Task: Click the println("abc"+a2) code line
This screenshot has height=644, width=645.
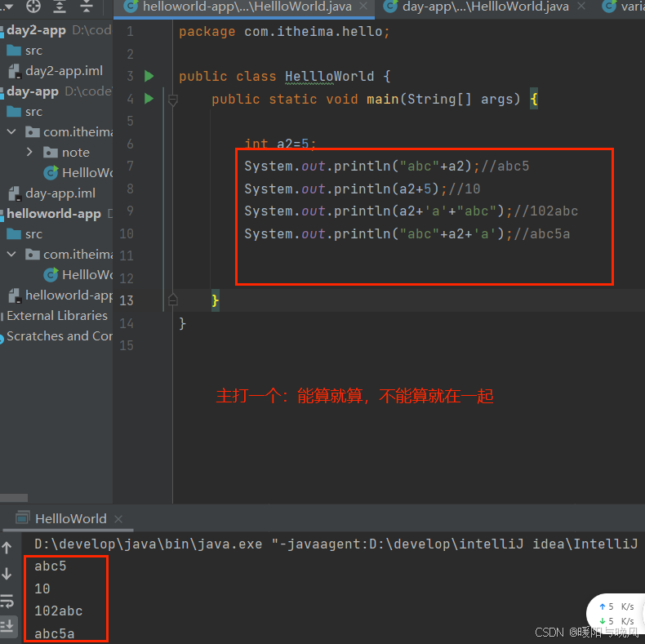Action: click(x=387, y=167)
